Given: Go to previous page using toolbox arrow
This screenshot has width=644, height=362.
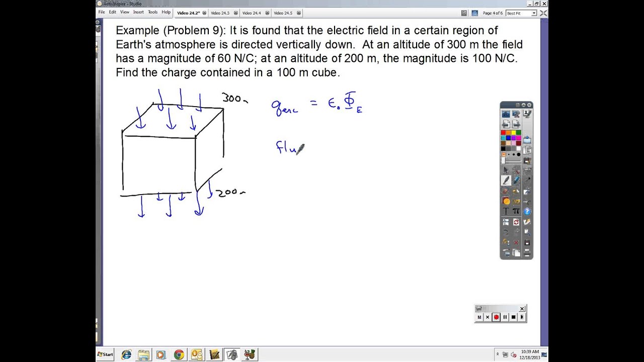Looking at the screenshot, I should (506, 124).
